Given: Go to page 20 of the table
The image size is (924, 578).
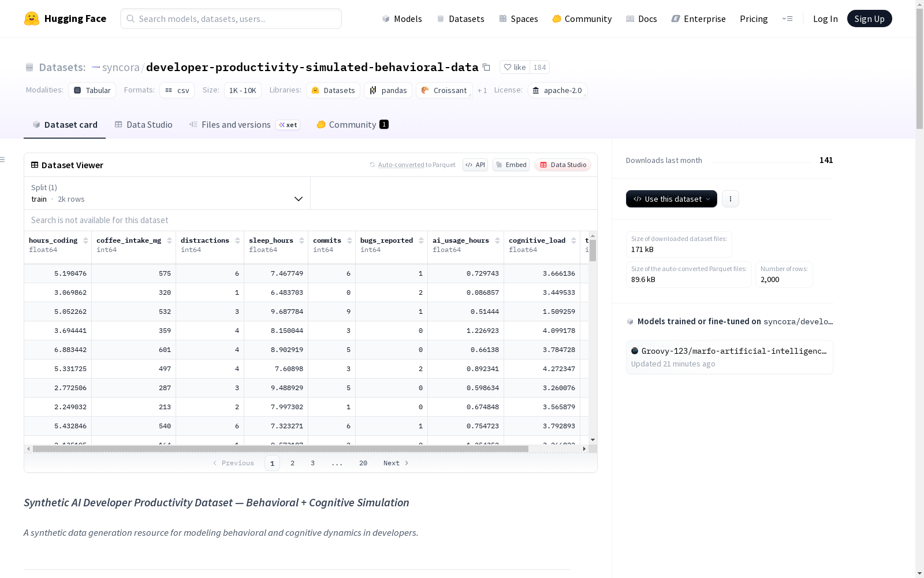Looking at the screenshot, I should [x=363, y=463].
